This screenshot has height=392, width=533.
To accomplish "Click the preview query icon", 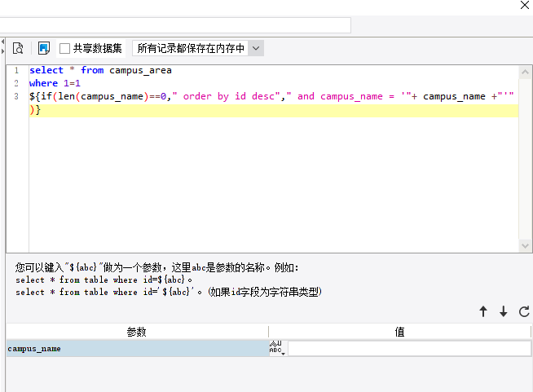I will tap(18, 48).
